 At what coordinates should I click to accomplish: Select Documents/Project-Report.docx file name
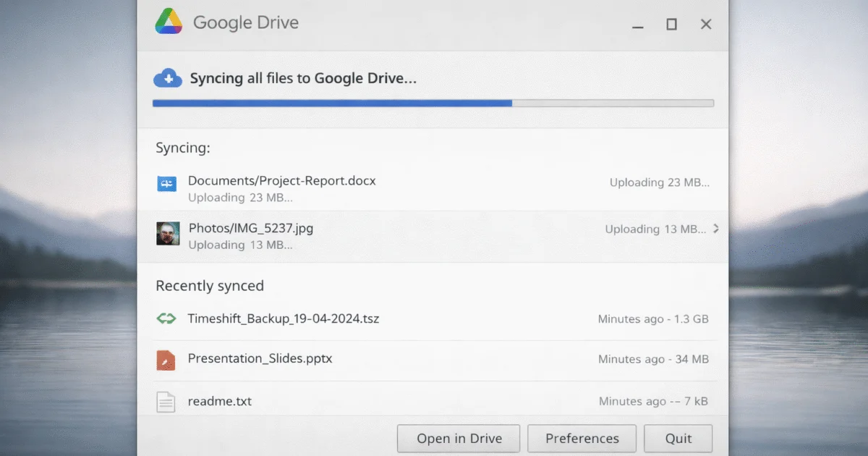(x=282, y=181)
